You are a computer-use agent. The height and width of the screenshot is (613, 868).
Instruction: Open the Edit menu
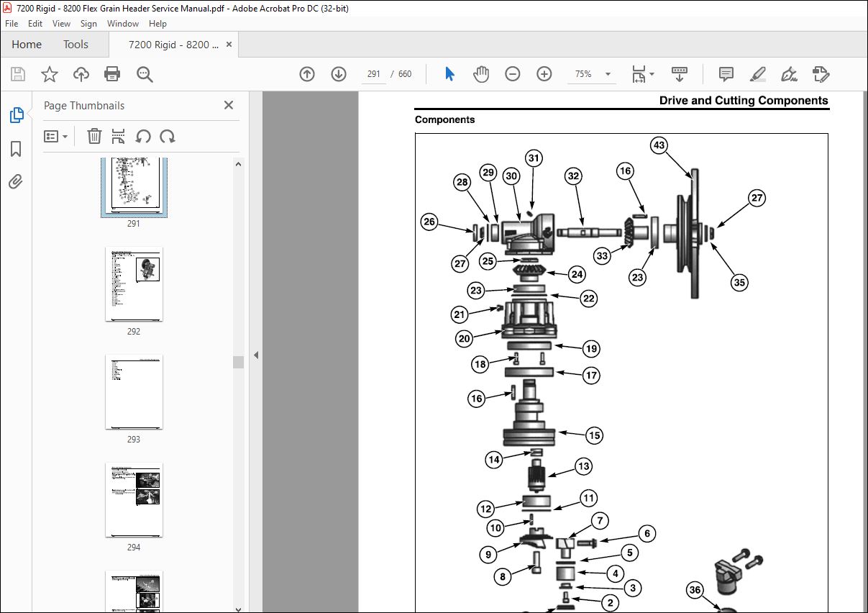35,24
